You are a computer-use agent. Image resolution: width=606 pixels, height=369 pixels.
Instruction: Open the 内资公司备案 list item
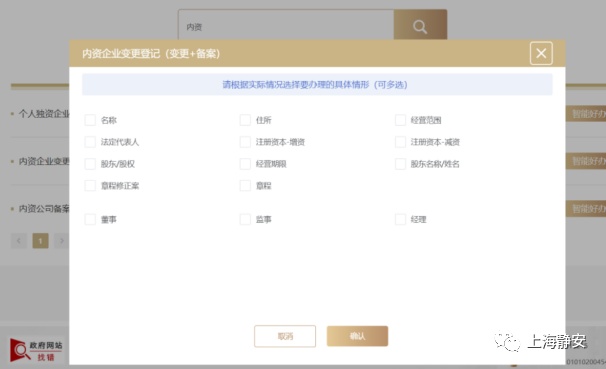[x=44, y=209]
